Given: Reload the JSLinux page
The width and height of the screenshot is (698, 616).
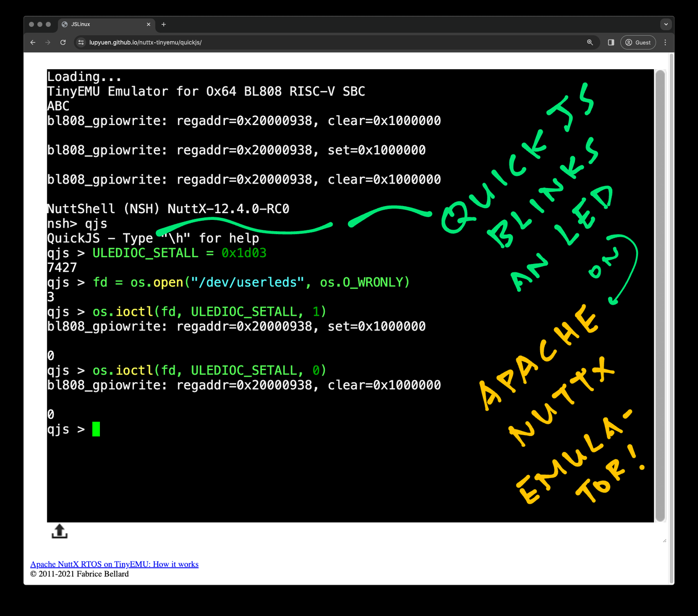Looking at the screenshot, I should (x=63, y=43).
